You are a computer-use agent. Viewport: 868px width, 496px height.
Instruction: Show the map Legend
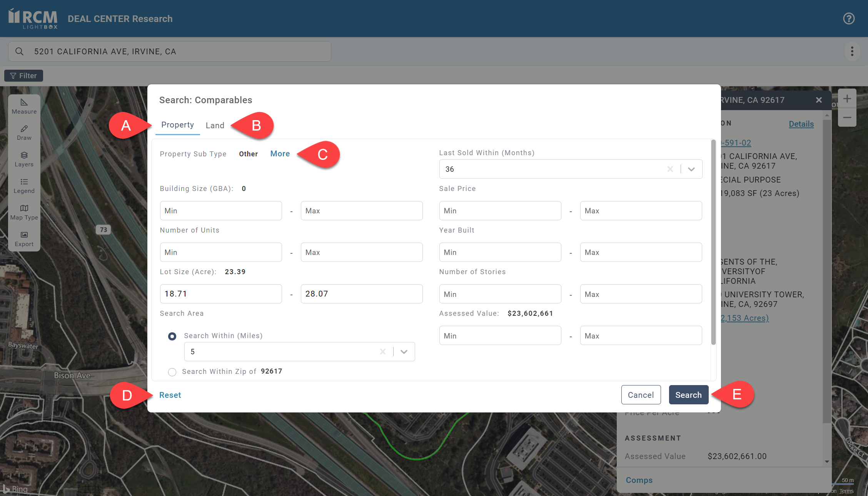pyautogui.click(x=24, y=186)
